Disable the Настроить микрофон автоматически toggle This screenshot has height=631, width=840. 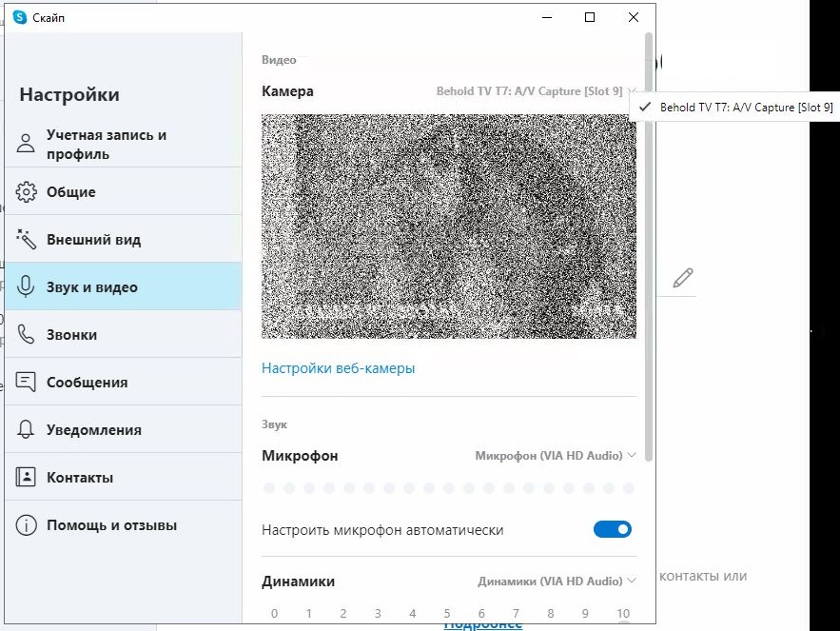click(x=612, y=529)
